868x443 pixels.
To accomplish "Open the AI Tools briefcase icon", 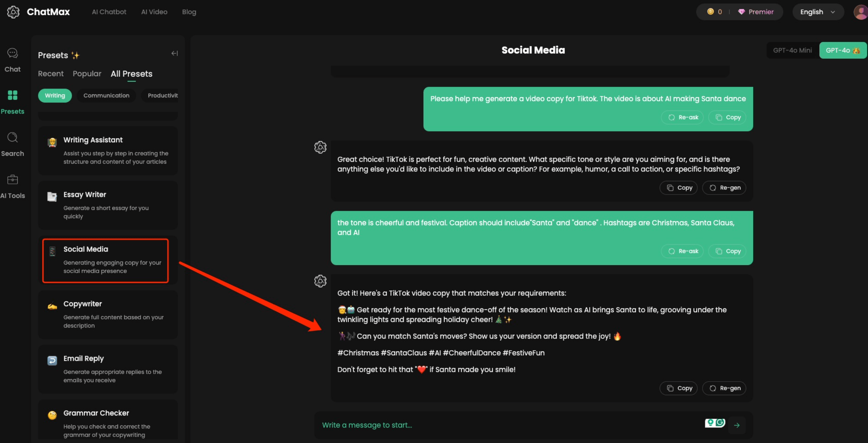I will 13,180.
